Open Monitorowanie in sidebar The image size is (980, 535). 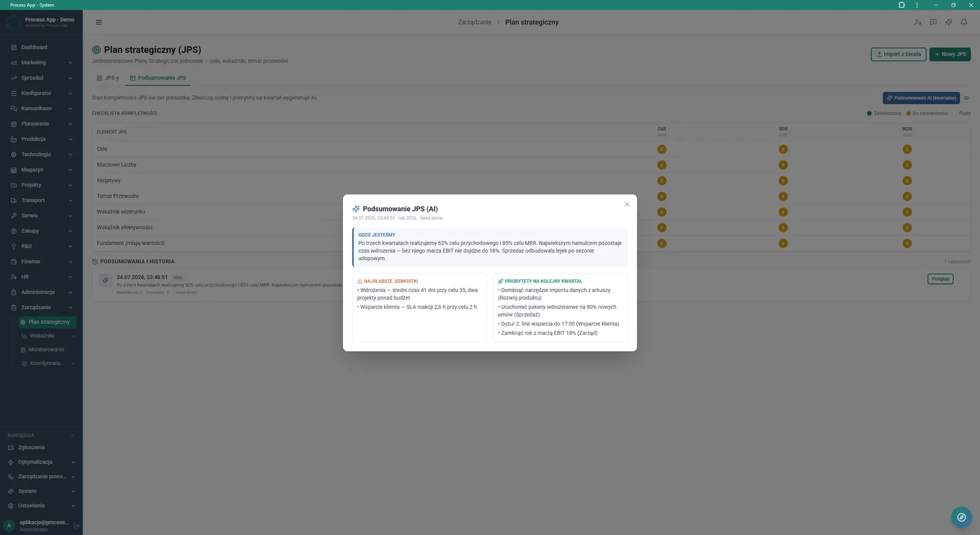[x=47, y=350]
